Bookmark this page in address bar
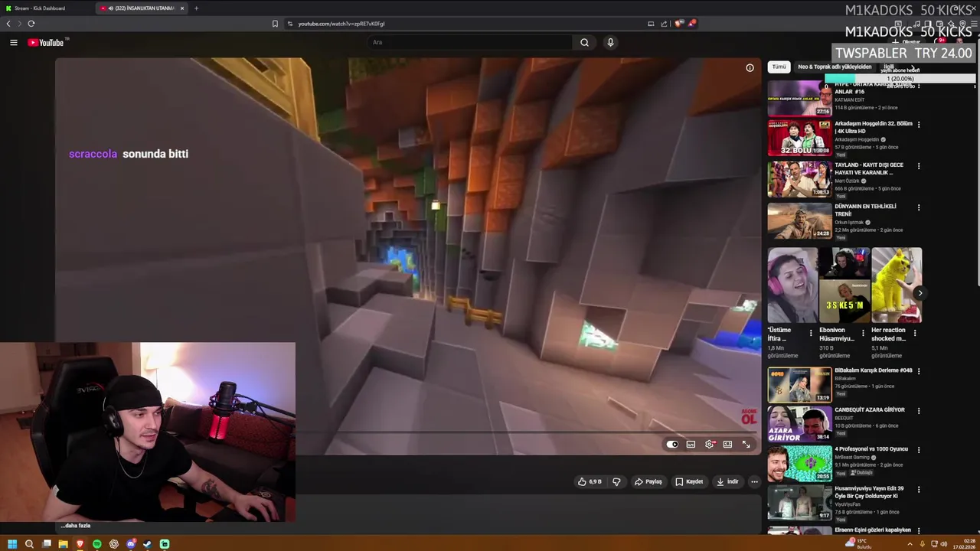Image resolution: width=980 pixels, height=551 pixels. tap(275, 24)
